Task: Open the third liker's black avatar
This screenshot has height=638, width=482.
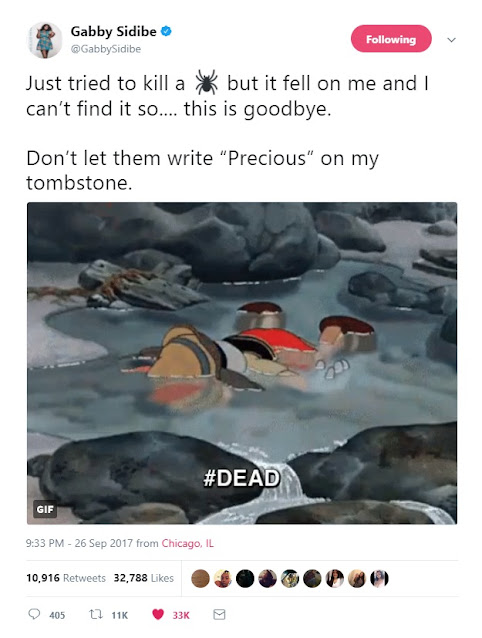Action: coord(245,578)
